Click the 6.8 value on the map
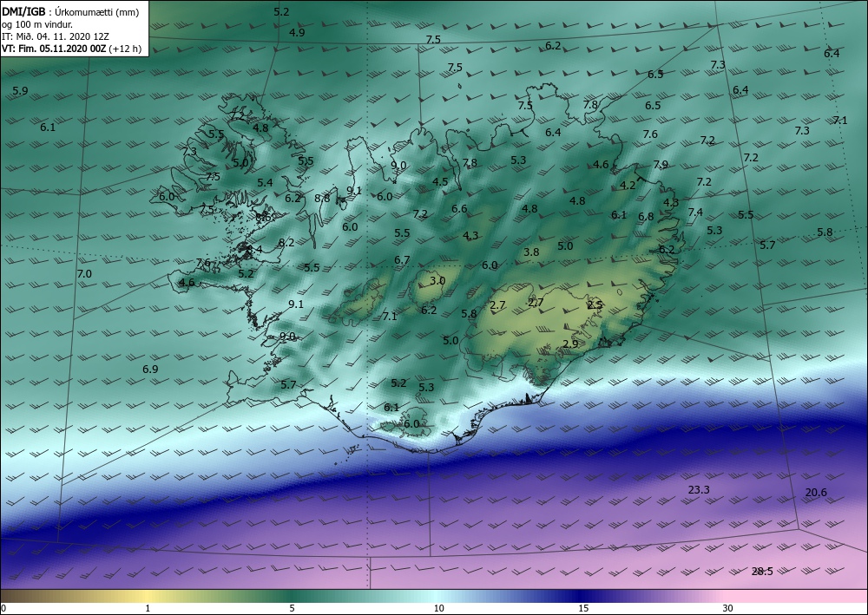This screenshot has width=868, height=615. tap(646, 217)
